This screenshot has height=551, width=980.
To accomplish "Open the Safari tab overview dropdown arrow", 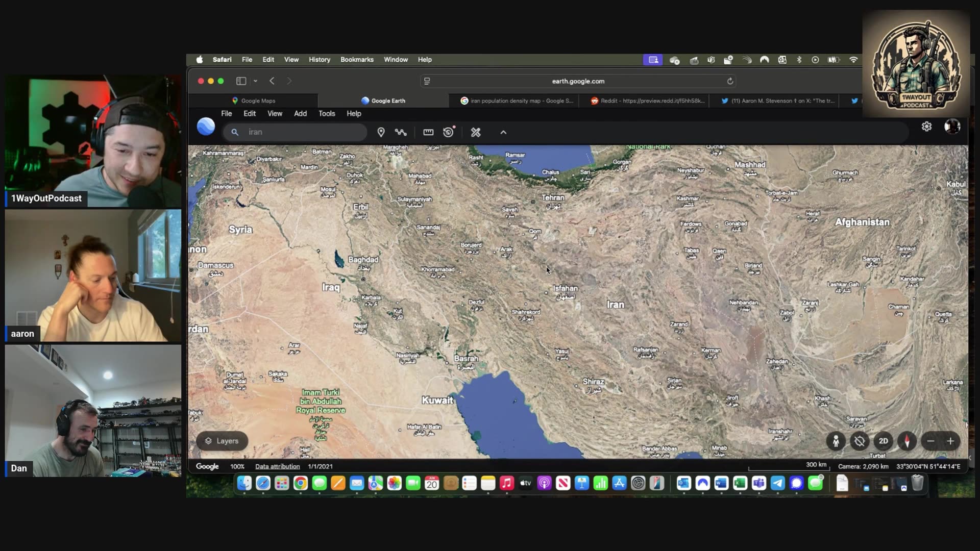I will [255, 81].
